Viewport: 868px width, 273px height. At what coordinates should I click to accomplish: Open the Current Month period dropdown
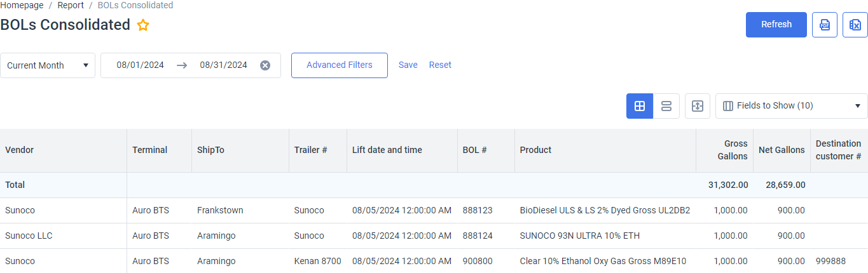tap(48, 65)
